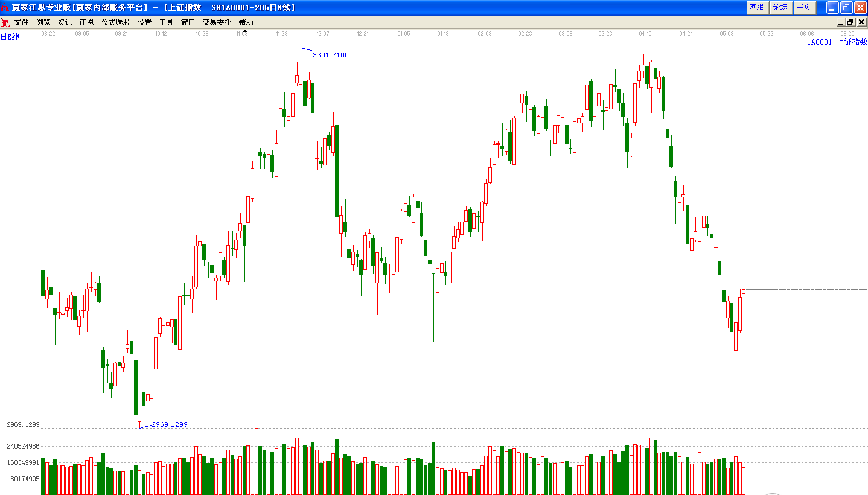Click the 160349991 volume axis label
The image size is (868, 495).
pyautogui.click(x=24, y=463)
